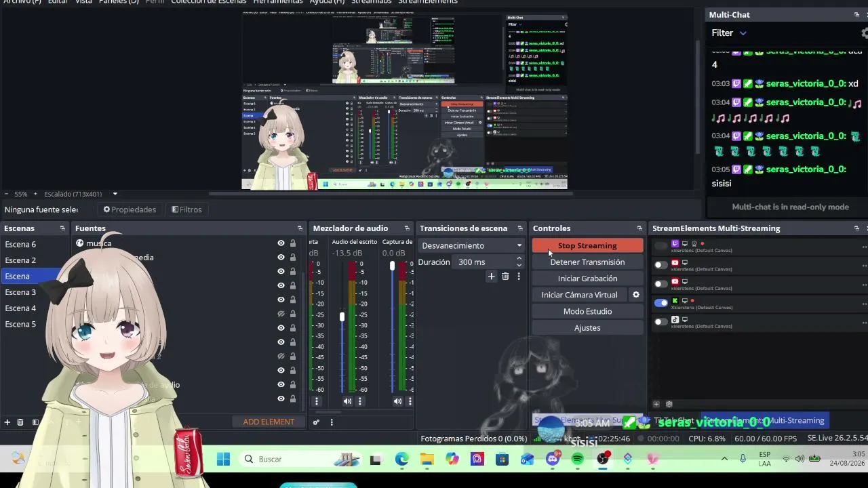Increase the transition Duración with the up arrow
868x488 pixels.
(519, 258)
